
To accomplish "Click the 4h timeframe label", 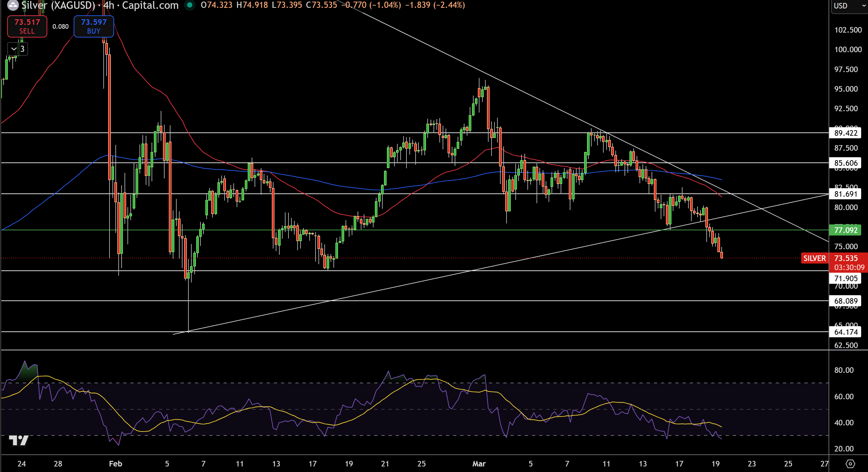I will 109,5.
